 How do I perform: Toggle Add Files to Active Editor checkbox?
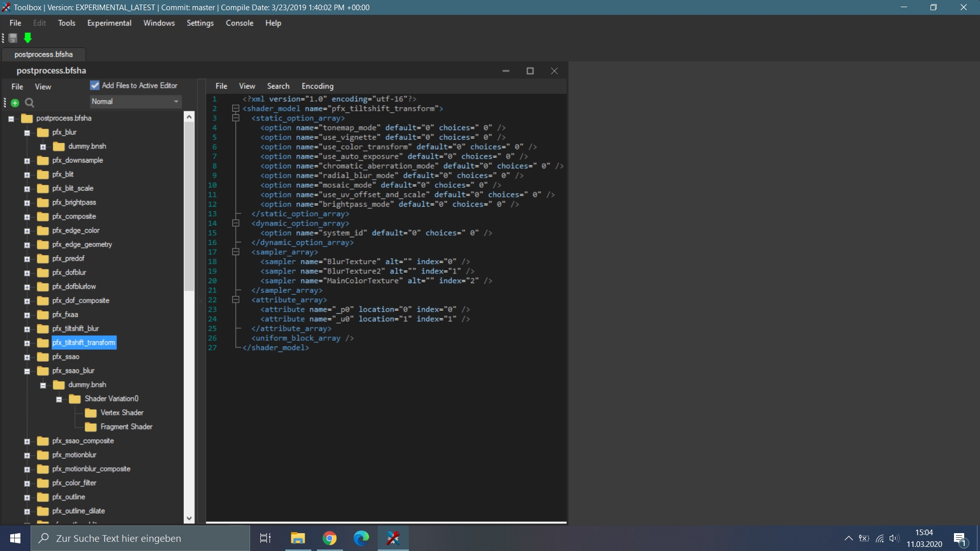[x=95, y=85]
